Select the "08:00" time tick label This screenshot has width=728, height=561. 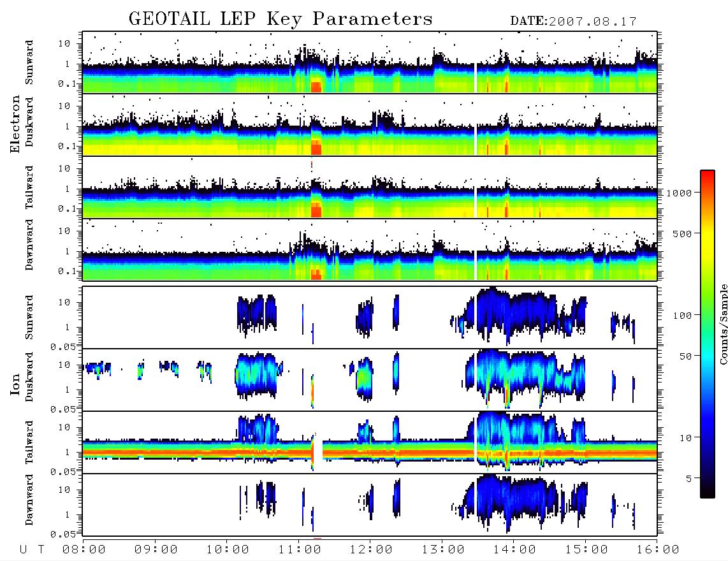84,550
